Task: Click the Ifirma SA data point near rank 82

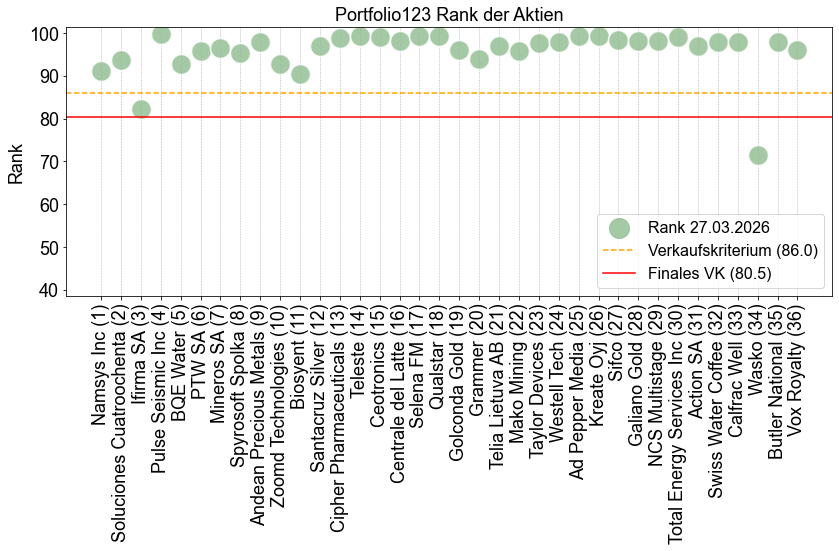Action: pos(141,109)
